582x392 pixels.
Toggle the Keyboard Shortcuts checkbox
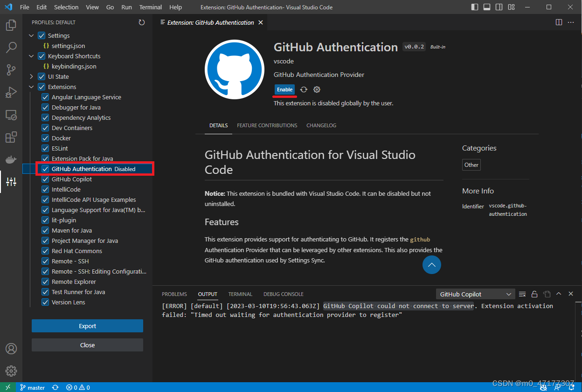pyautogui.click(x=42, y=56)
